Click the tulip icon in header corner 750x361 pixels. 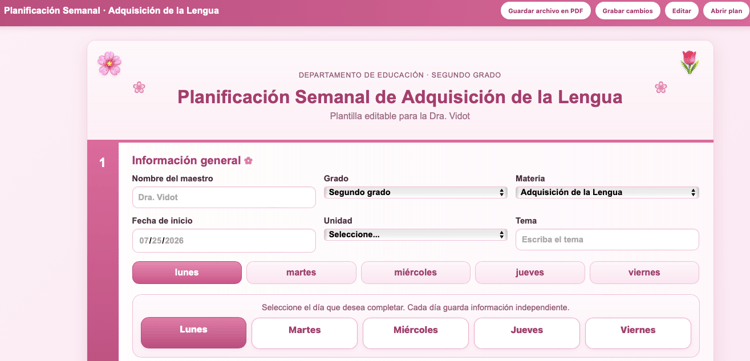click(689, 62)
